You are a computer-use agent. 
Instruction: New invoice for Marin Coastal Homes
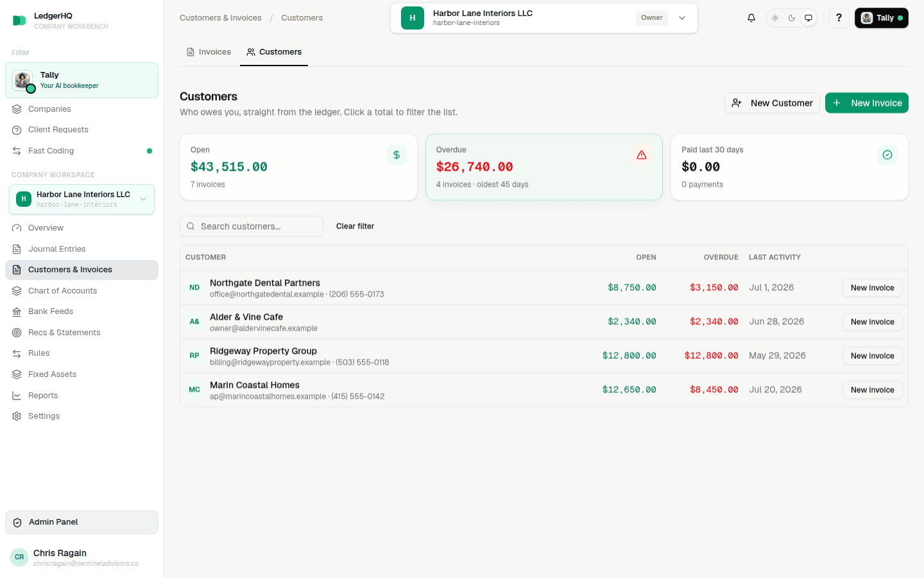pos(872,390)
